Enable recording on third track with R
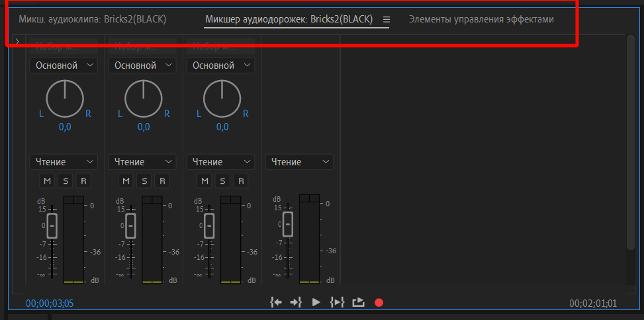This screenshot has width=644, height=320. tap(240, 180)
